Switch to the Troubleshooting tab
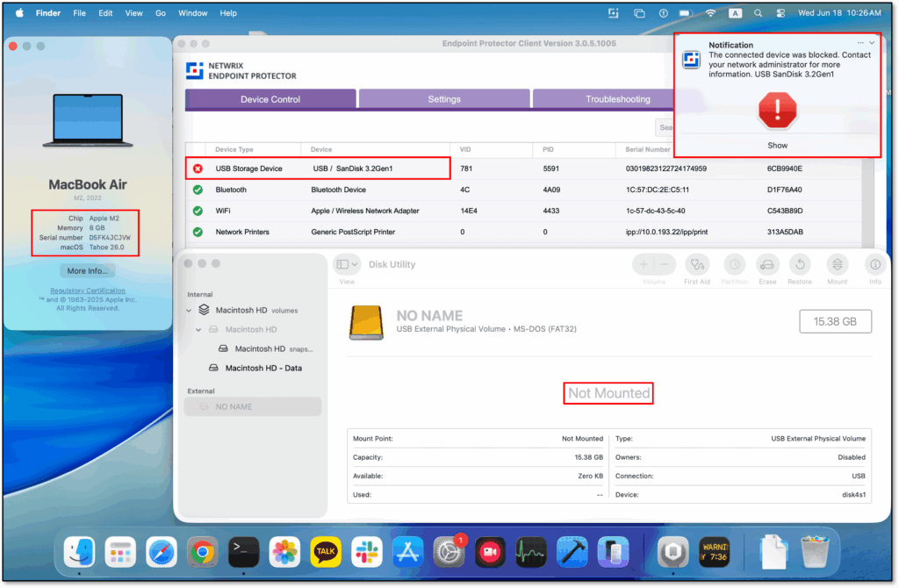Image resolution: width=899 pixels, height=588 pixels. tap(617, 99)
